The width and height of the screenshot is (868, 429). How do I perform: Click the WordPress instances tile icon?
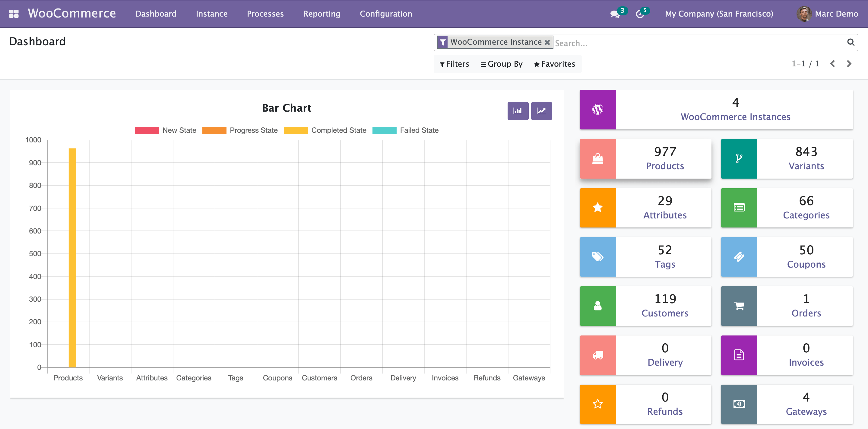point(597,110)
